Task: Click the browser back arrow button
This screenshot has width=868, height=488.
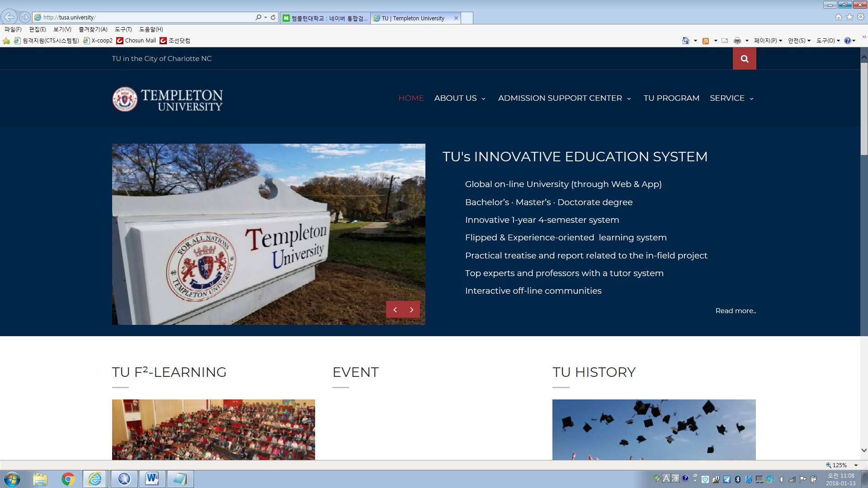Action: (x=9, y=17)
